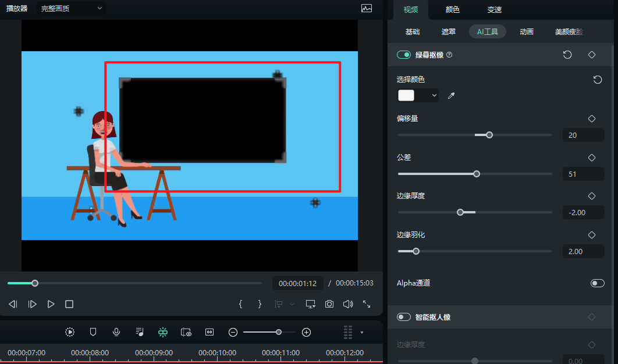
Task: Turn on the 智能抠人像 switch
Action: click(x=403, y=317)
